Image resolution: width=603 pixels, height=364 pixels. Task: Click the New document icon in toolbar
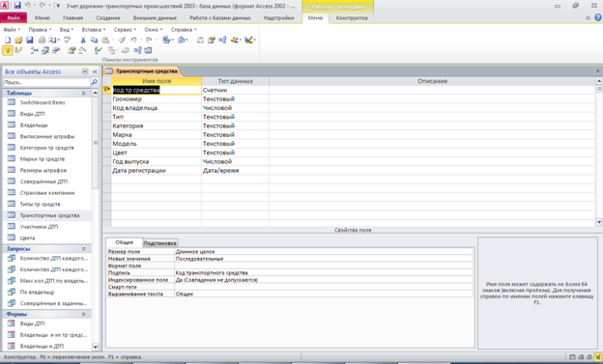(x=8, y=40)
